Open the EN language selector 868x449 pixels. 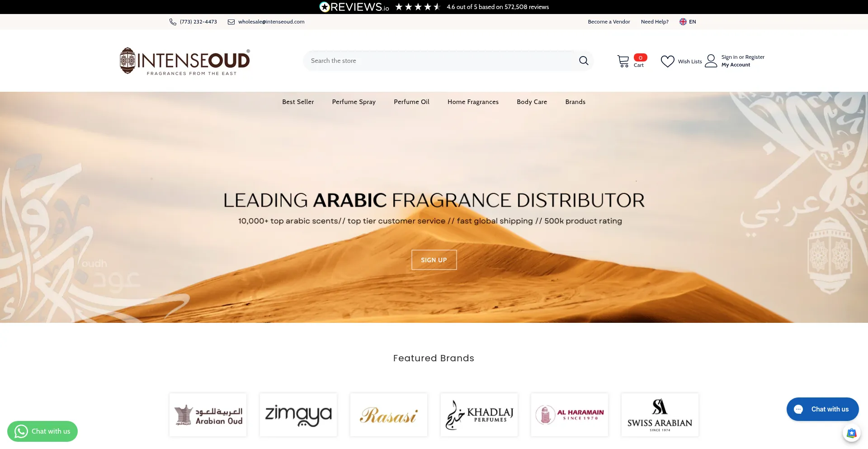688,22
